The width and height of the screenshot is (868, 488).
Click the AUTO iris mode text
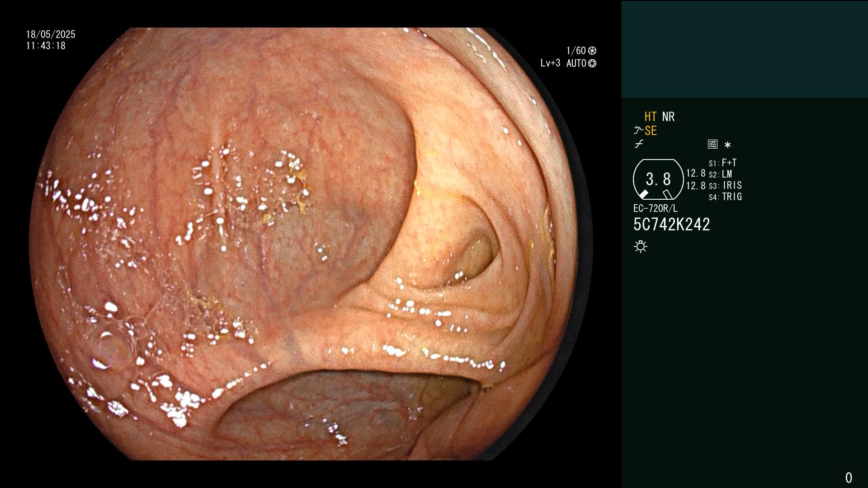pyautogui.click(x=576, y=64)
